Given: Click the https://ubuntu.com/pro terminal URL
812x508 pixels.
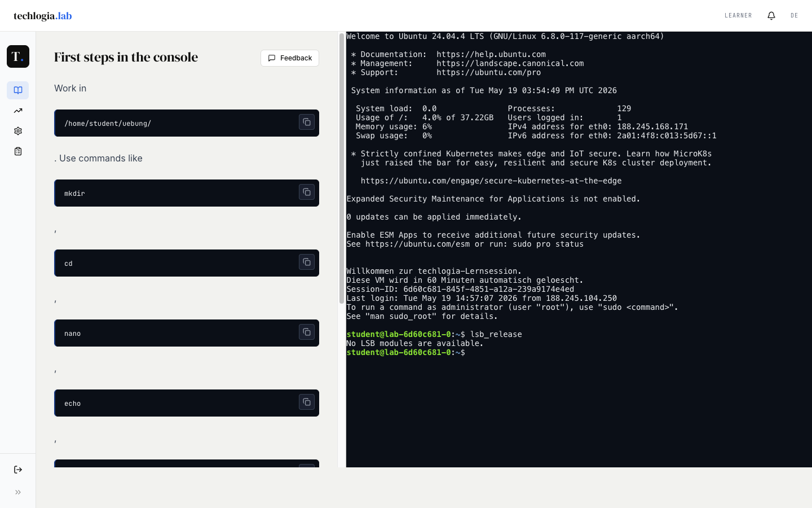Looking at the screenshot, I should pyautogui.click(x=489, y=72).
